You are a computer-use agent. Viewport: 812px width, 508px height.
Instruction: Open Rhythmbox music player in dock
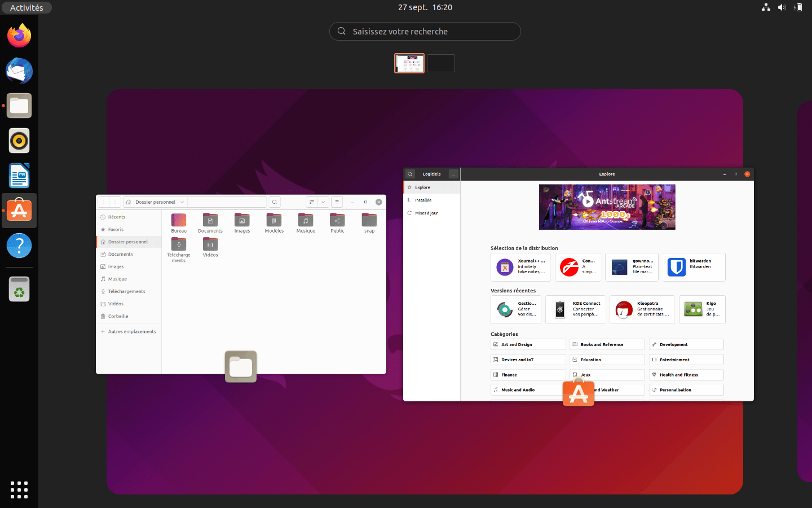[19, 141]
